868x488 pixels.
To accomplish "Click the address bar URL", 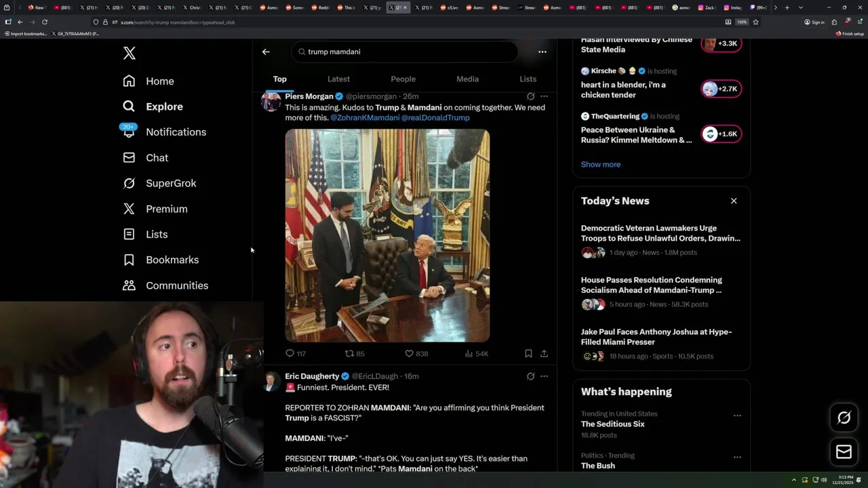I will point(178,22).
